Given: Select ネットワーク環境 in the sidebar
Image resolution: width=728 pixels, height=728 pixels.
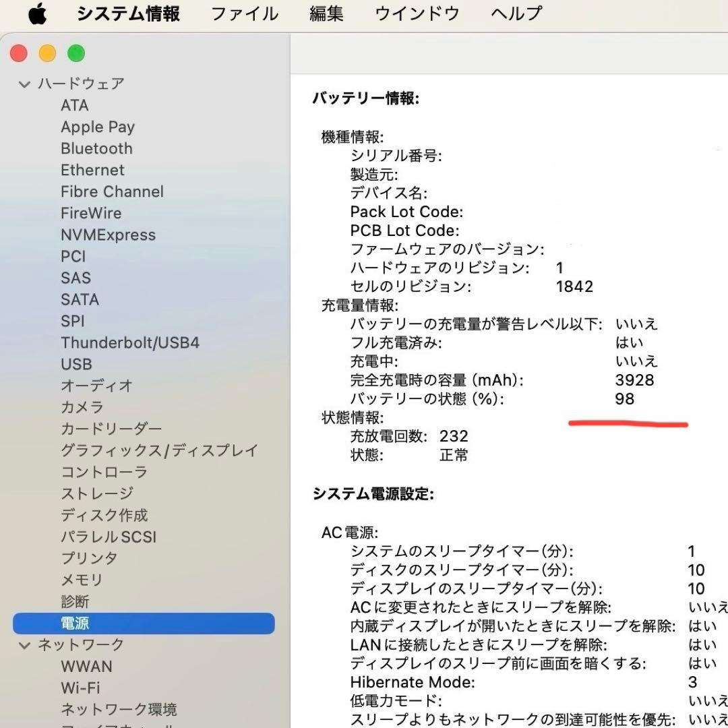Looking at the screenshot, I should tap(119, 710).
